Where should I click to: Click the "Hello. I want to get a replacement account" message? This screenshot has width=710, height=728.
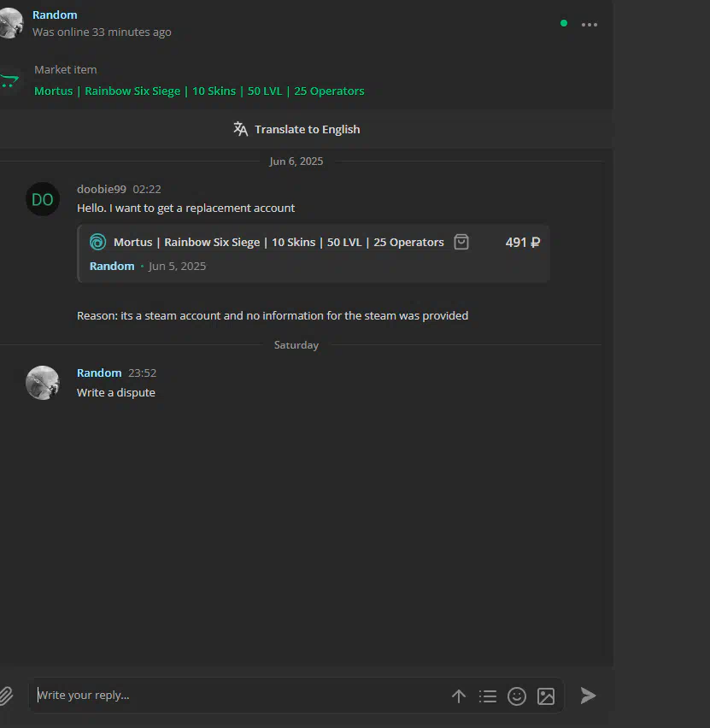coord(185,208)
